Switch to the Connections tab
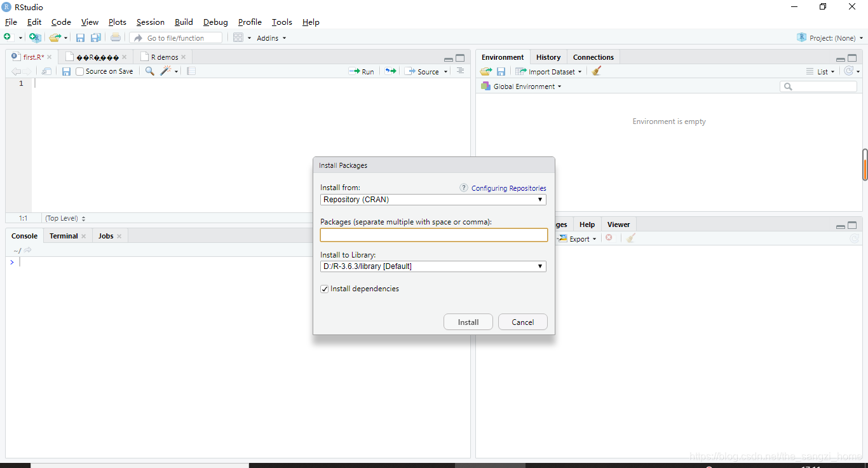The width and height of the screenshot is (868, 468). (x=593, y=57)
